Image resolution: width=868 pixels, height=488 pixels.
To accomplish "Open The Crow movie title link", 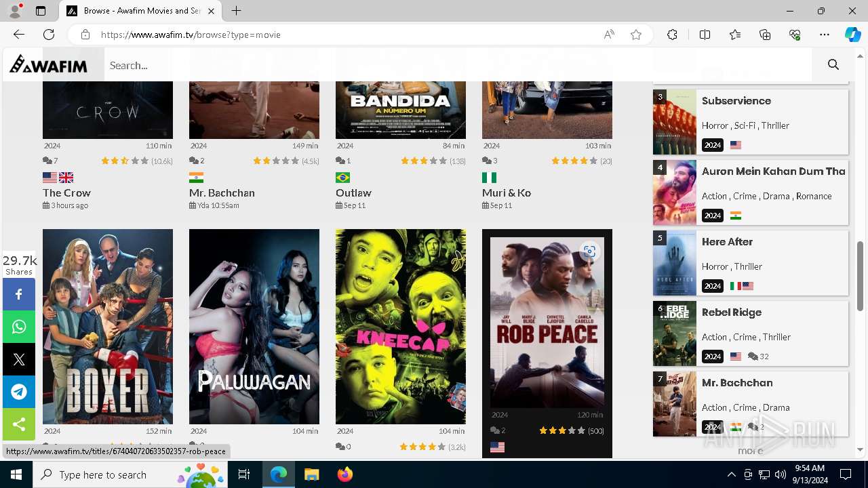I will (66, 192).
